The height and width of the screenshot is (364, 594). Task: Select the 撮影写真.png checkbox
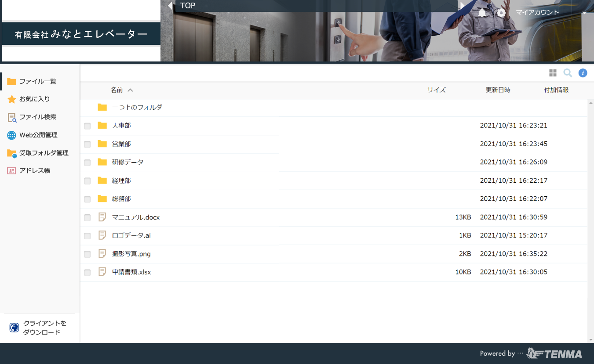pos(87,254)
